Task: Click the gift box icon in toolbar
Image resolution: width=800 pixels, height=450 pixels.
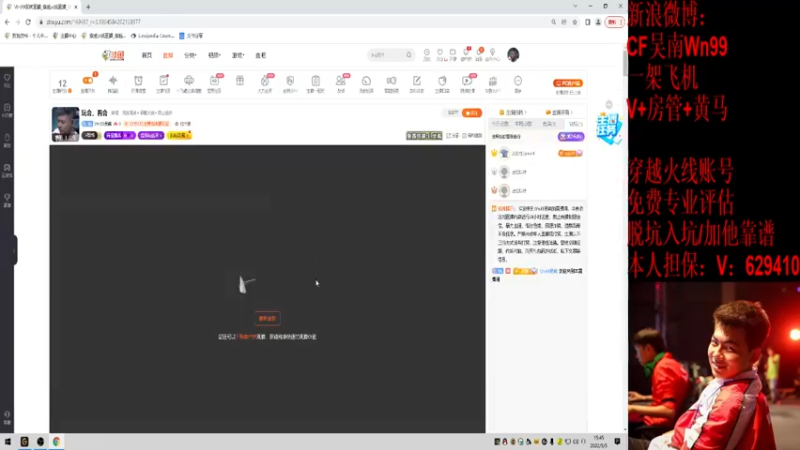Action: point(240,81)
